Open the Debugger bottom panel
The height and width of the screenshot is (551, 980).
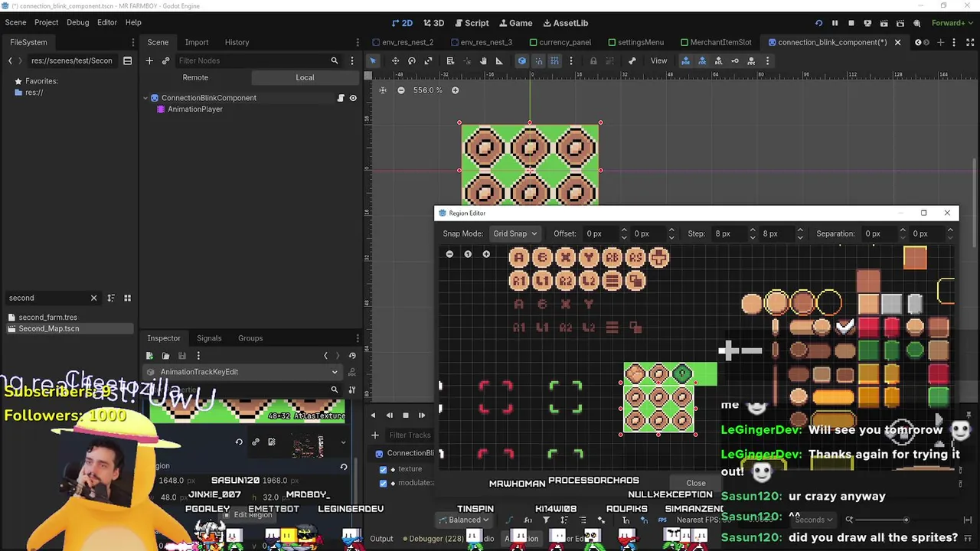click(431, 539)
